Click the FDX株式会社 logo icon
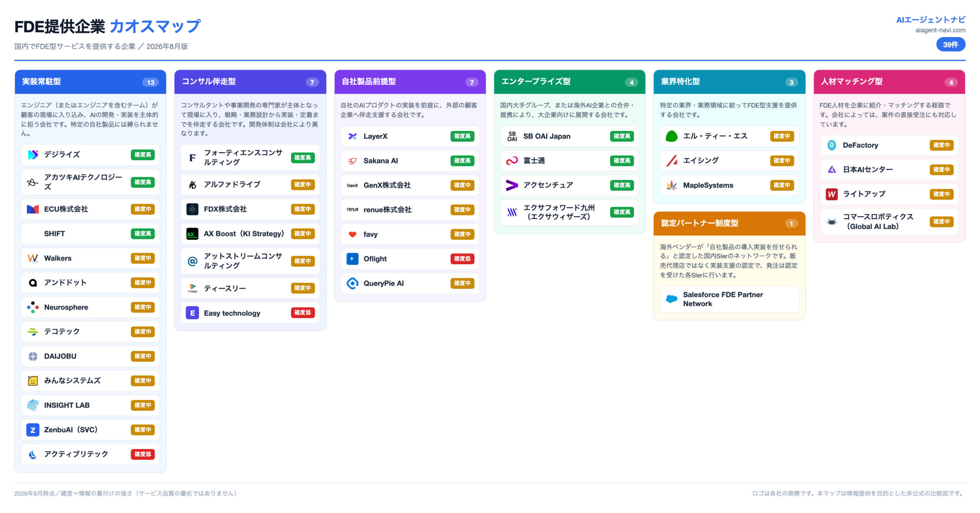The image size is (980, 513). coord(193,209)
